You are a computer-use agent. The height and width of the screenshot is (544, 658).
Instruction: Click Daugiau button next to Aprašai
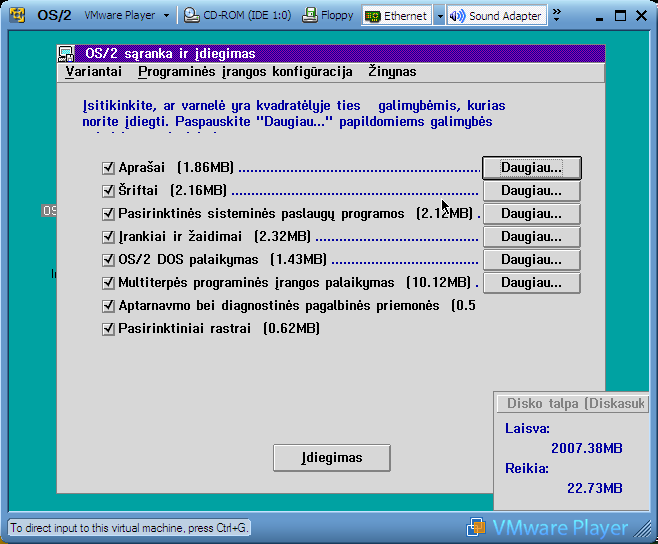click(x=531, y=168)
